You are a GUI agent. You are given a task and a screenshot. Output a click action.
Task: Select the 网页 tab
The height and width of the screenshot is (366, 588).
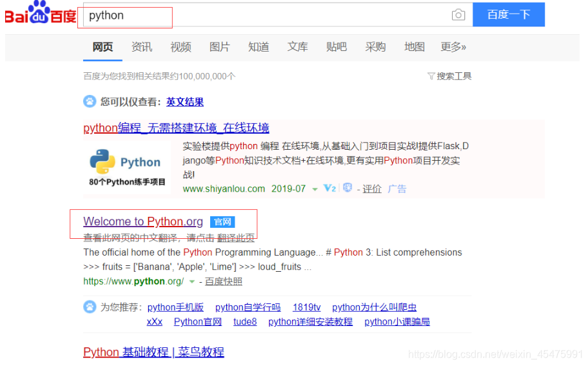pos(103,47)
